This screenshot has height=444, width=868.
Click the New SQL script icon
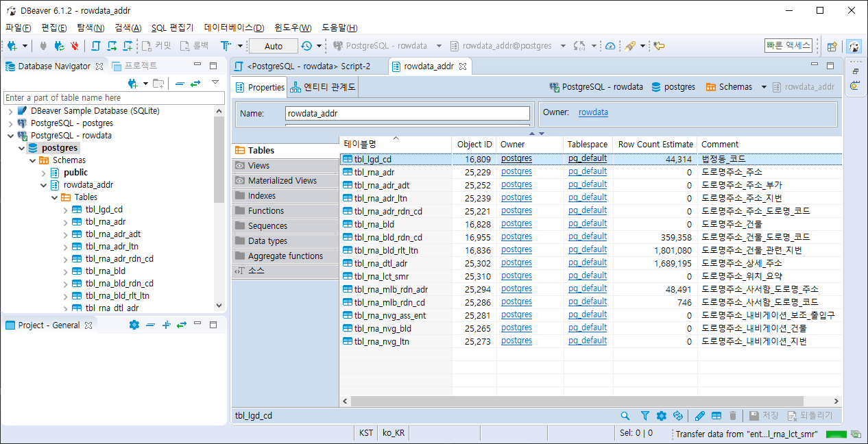(x=128, y=46)
